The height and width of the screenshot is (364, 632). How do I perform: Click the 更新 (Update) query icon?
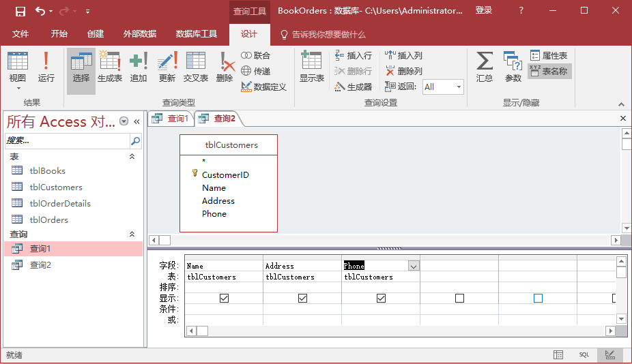pyautogui.click(x=167, y=67)
